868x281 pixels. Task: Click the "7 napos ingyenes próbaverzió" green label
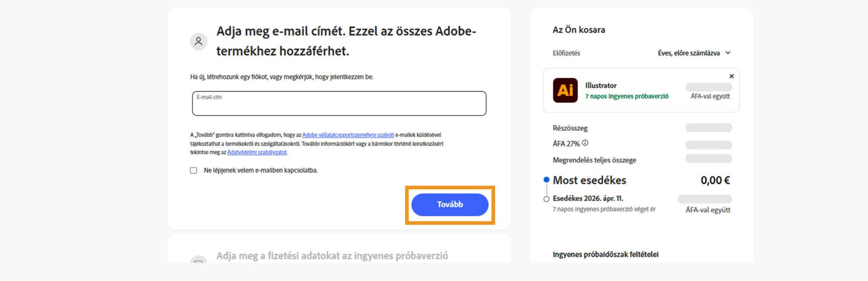pos(626,96)
